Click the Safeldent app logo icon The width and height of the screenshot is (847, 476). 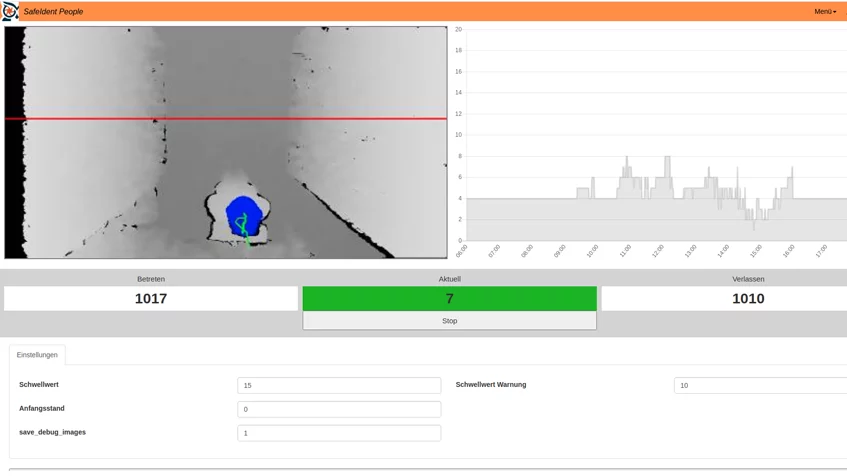coord(10,11)
